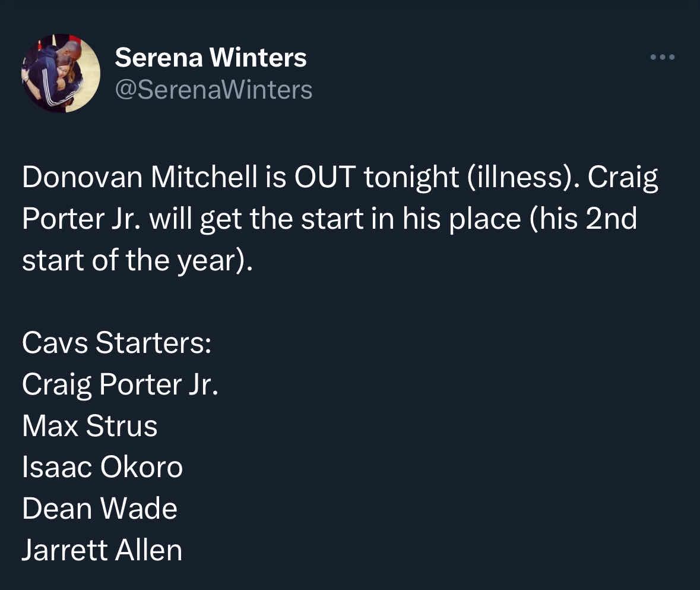Open the @SerenaWinters handle link
The height and width of the screenshot is (590, 700).
[x=213, y=90]
